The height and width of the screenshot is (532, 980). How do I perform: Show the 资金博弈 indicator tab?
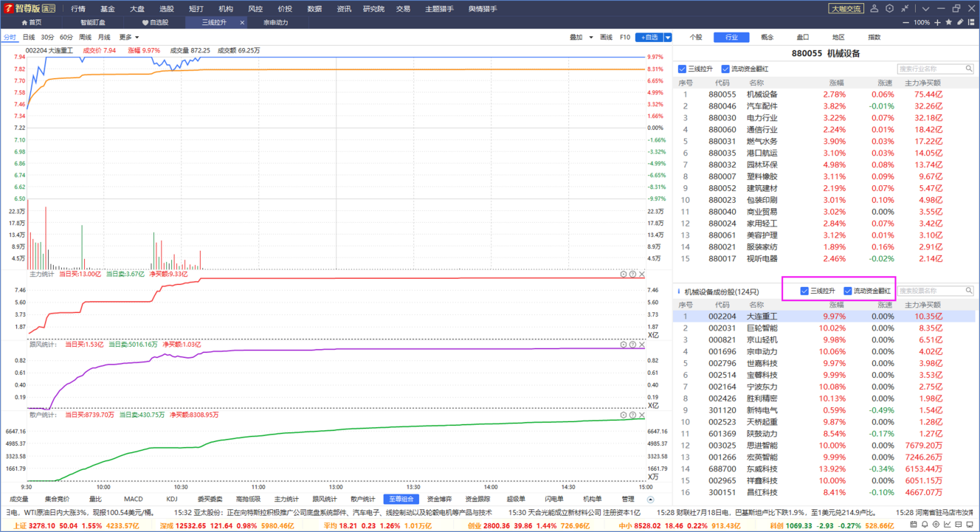(x=439, y=500)
